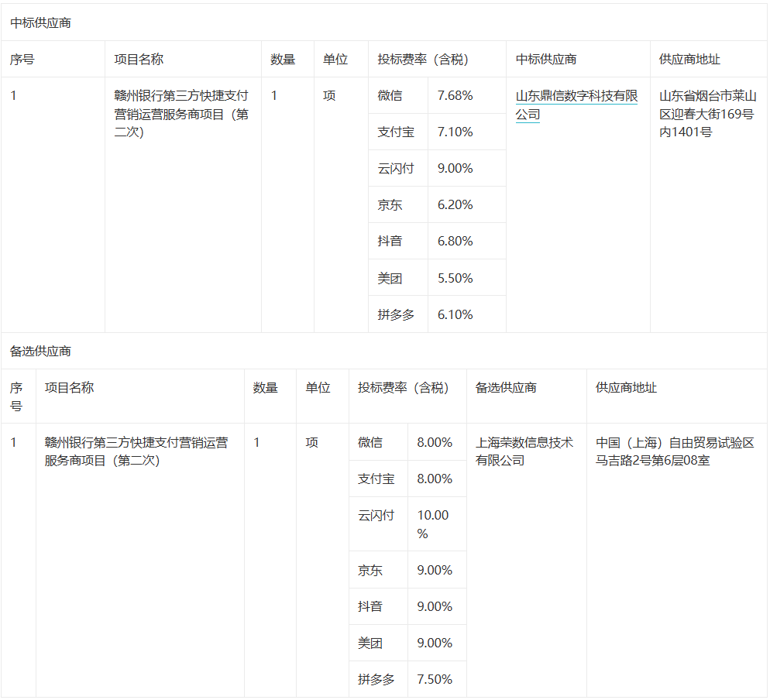Click the 备选供应商 column header
The height and width of the screenshot is (700, 770).
tap(506, 388)
